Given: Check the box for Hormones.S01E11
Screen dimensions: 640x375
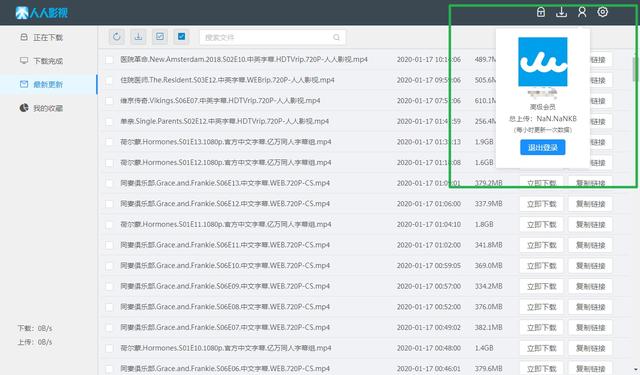Looking at the screenshot, I should tap(109, 225).
